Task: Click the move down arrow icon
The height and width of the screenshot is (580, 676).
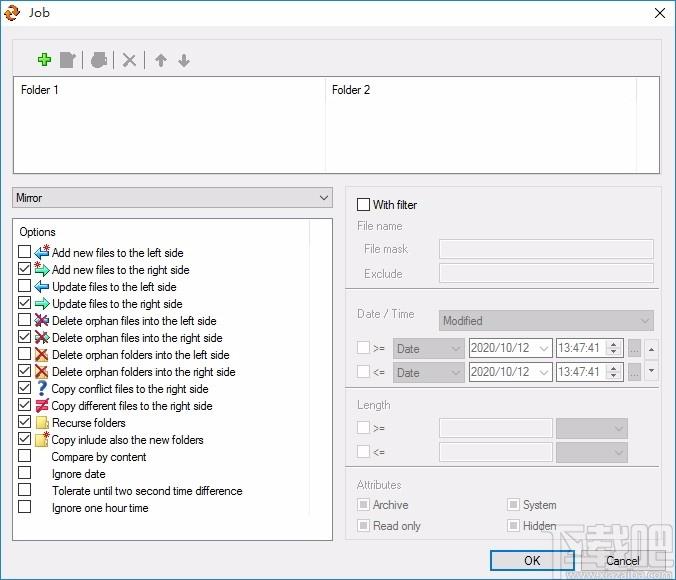Action: (184, 60)
